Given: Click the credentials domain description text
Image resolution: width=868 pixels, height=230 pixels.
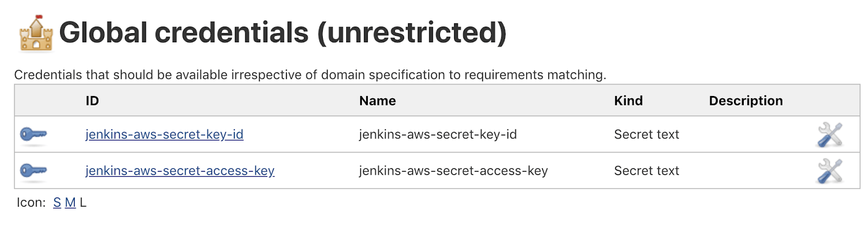Looking at the screenshot, I should [310, 75].
